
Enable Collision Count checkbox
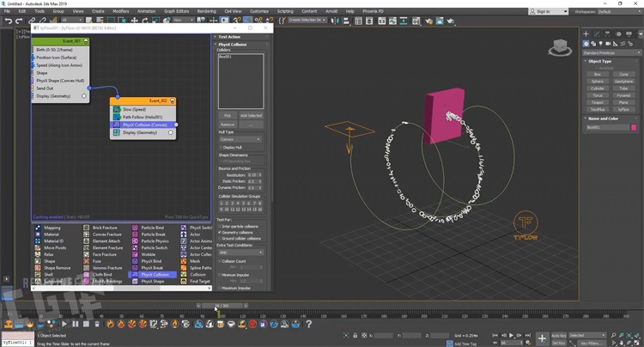click(x=220, y=261)
